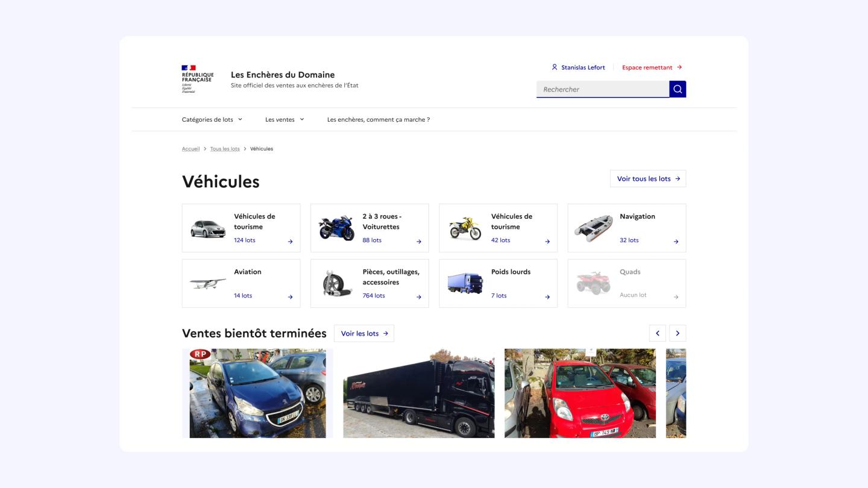
Task: Click the Aucun lot label
Action: coord(633,295)
